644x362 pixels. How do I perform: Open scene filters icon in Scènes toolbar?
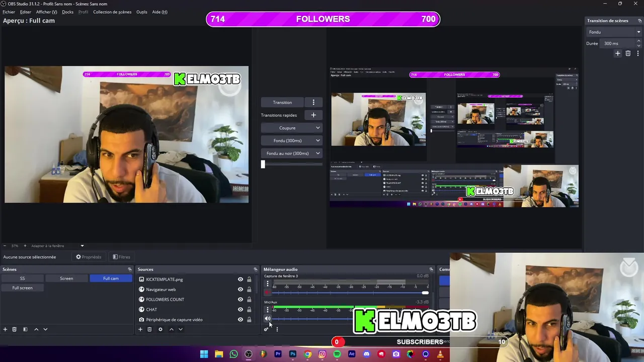[x=25, y=329]
